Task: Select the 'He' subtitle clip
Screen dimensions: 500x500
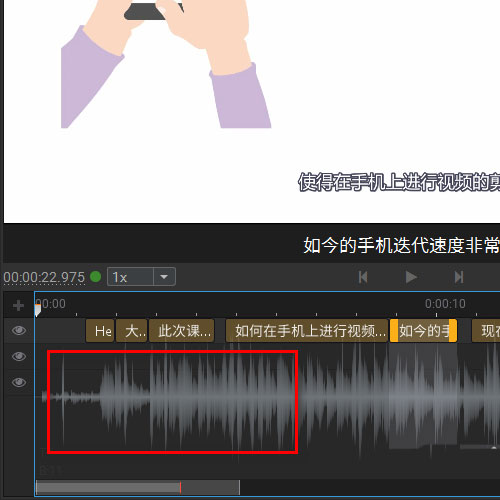Action: (100, 331)
